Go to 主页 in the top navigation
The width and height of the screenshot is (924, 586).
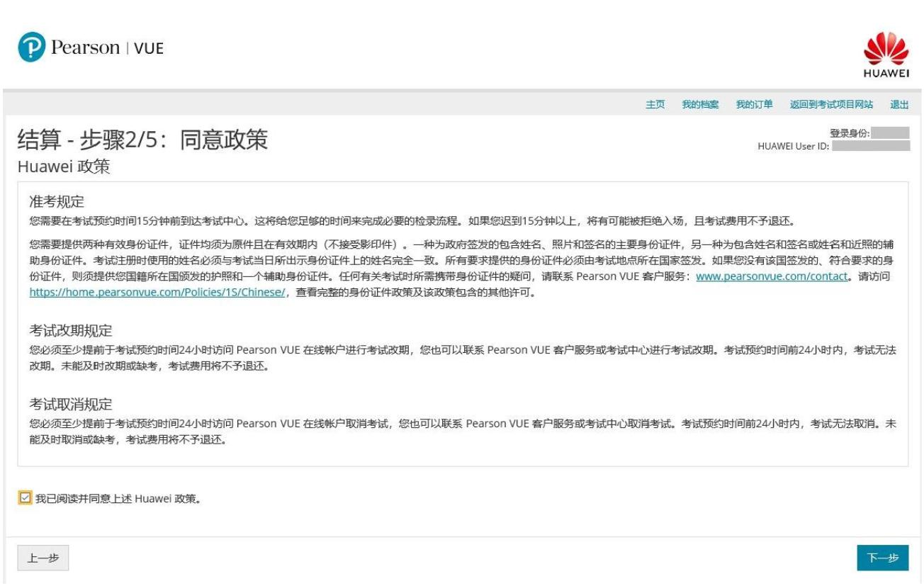[x=655, y=104]
